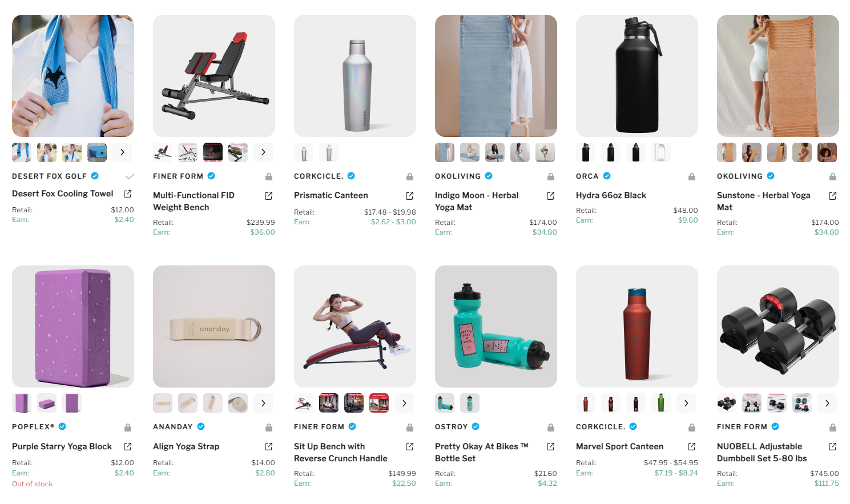Toggle lock on Multi-Functional FID Weight Bench
The height and width of the screenshot is (504, 850).
tap(269, 177)
